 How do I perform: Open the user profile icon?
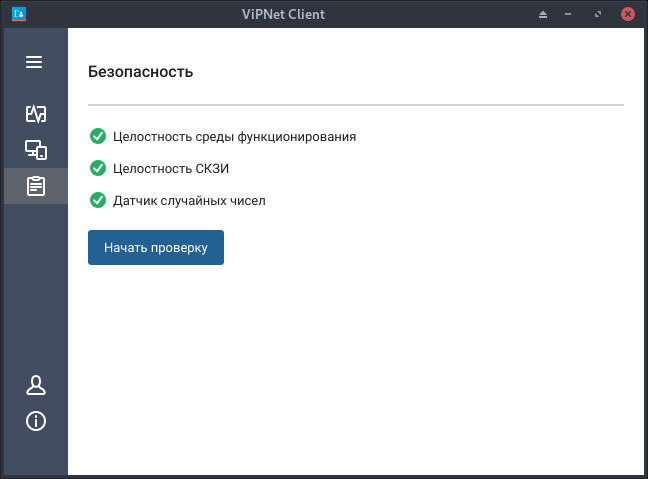tap(36, 385)
